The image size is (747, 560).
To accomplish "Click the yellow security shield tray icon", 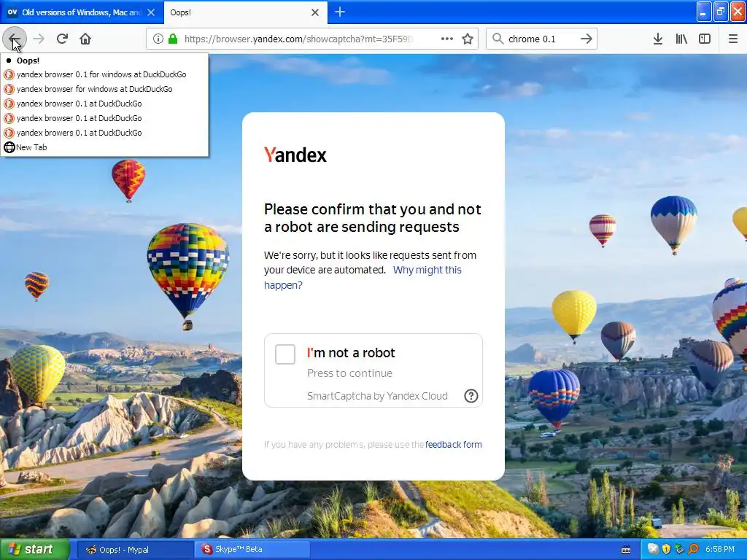I will tap(667, 549).
